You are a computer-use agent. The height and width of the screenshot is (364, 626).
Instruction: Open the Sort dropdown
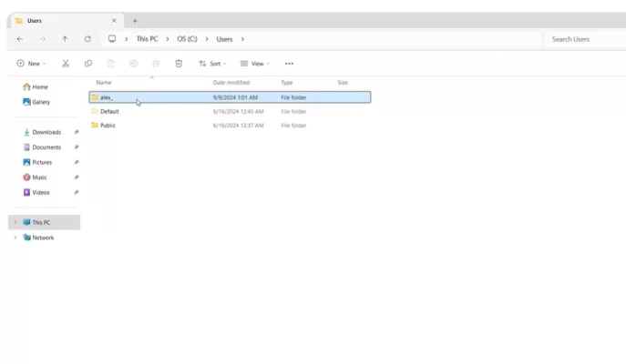point(212,64)
